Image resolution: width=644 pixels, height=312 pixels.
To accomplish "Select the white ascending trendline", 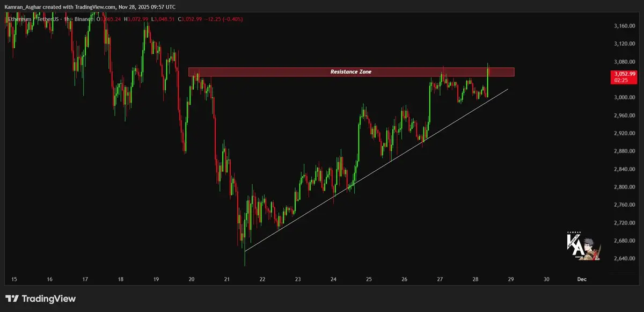I will coord(376,170).
